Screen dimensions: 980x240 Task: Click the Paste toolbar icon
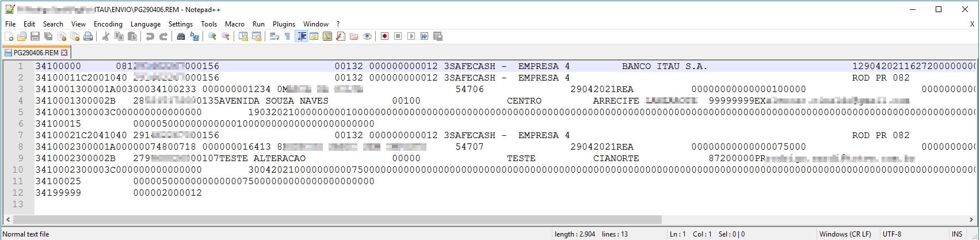point(132,36)
